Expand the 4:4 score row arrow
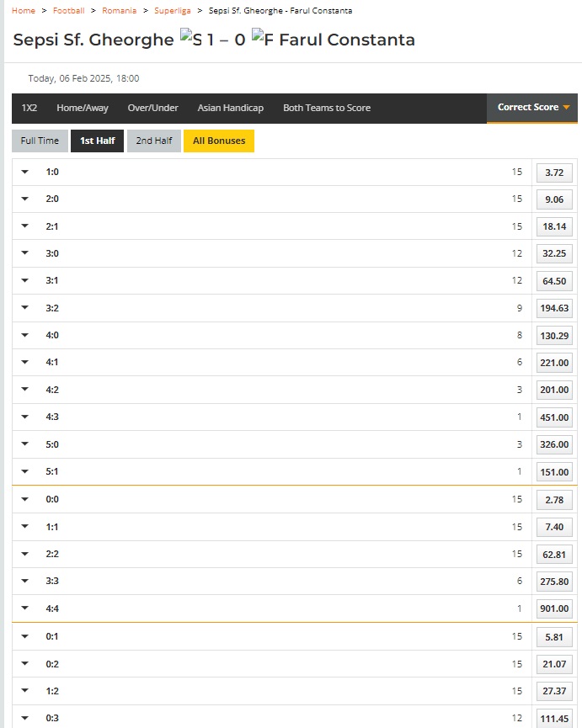The image size is (582, 728). click(25, 608)
